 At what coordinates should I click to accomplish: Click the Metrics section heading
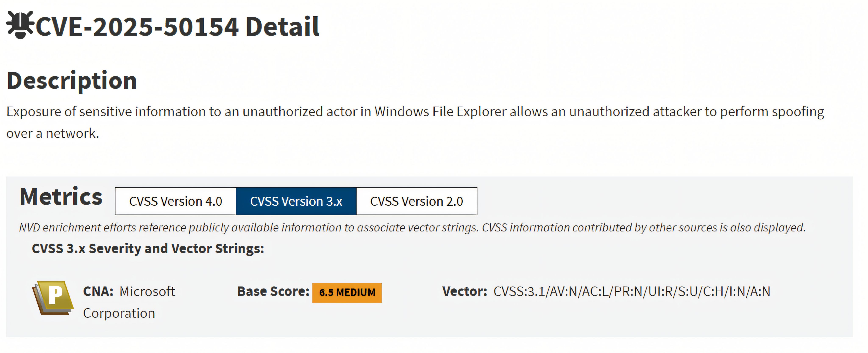[61, 197]
